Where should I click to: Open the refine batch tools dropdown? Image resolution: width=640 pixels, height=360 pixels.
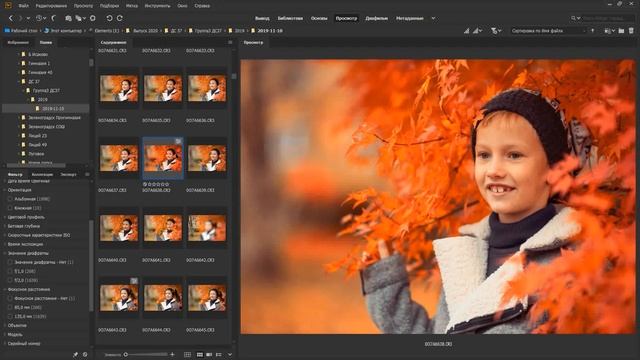tap(80, 18)
